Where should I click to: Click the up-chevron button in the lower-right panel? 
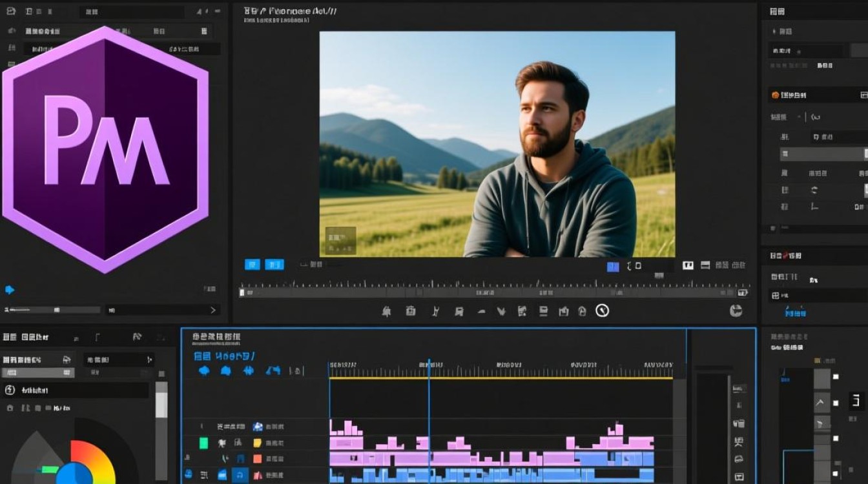click(x=821, y=404)
